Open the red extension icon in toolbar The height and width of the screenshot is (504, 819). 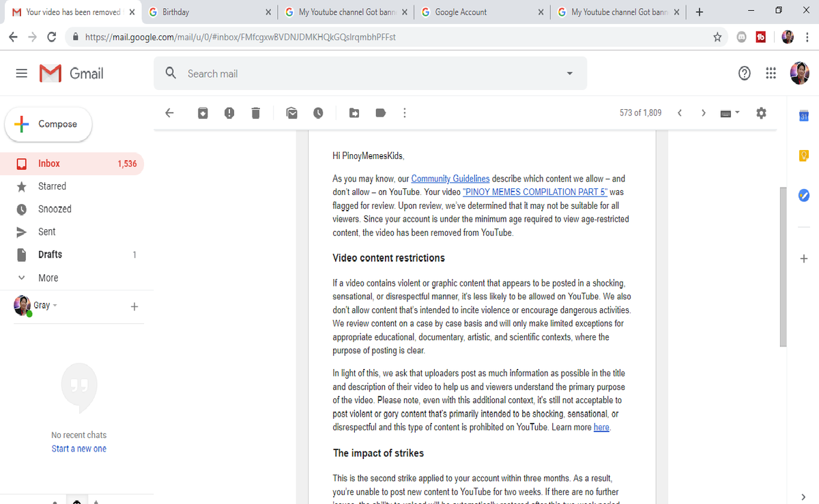click(761, 37)
